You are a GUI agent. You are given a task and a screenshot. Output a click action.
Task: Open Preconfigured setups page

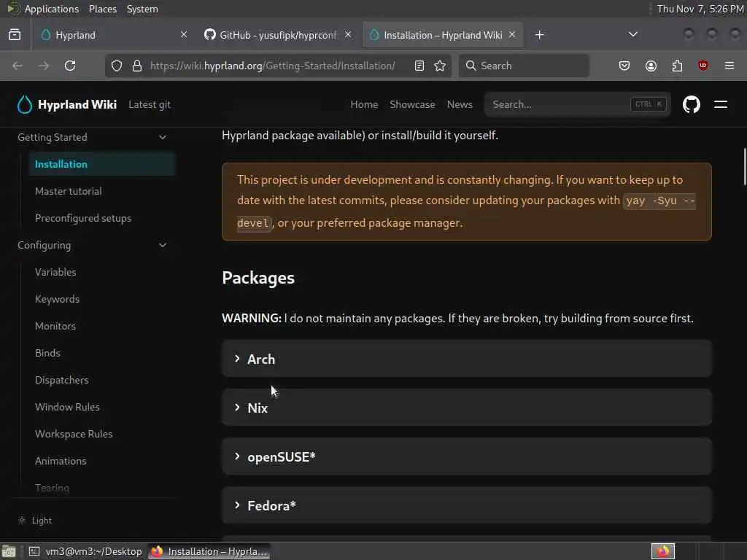83,218
